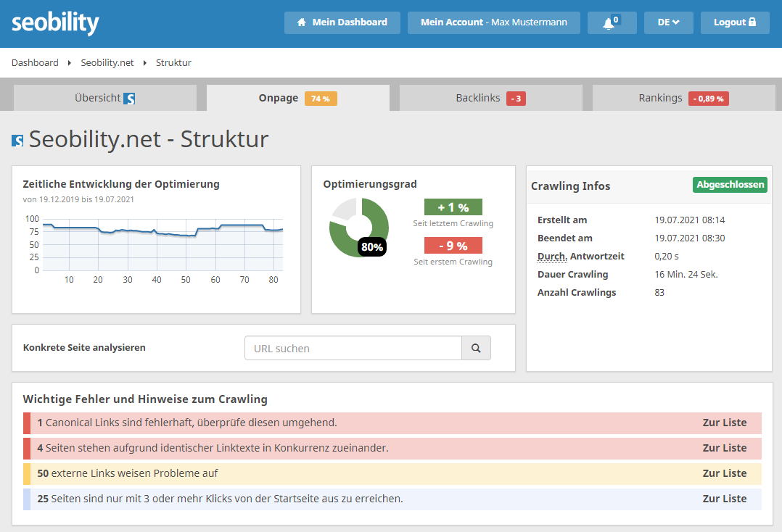Image resolution: width=782 pixels, height=532 pixels.
Task: Switch to the Rankings tab
Action: pos(684,98)
